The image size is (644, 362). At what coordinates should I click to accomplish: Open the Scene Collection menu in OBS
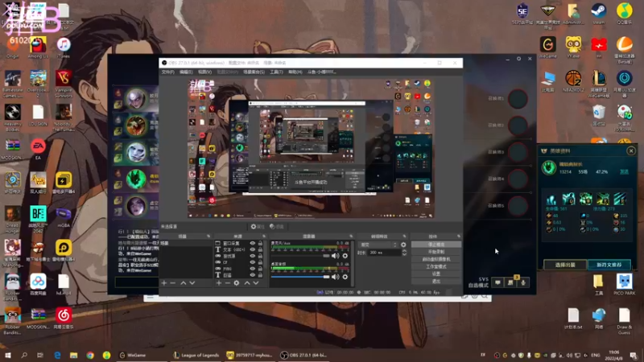pyautogui.click(x=254, y=72)
